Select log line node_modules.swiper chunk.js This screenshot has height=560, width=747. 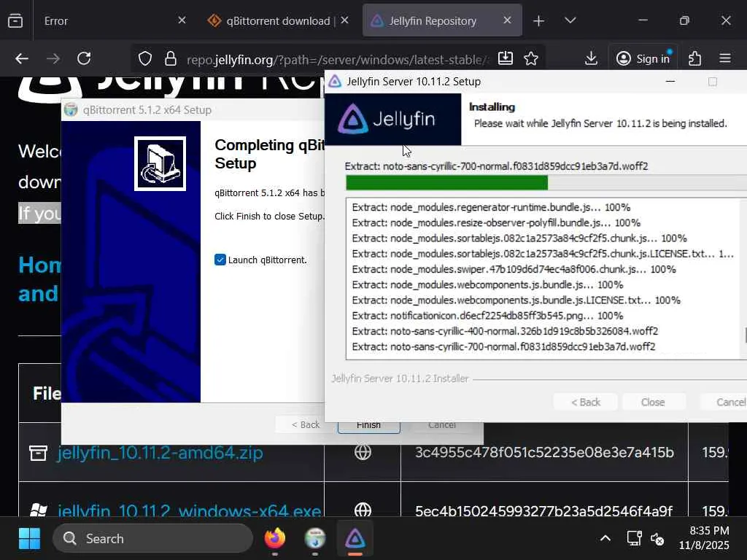(x=514, y=269)
